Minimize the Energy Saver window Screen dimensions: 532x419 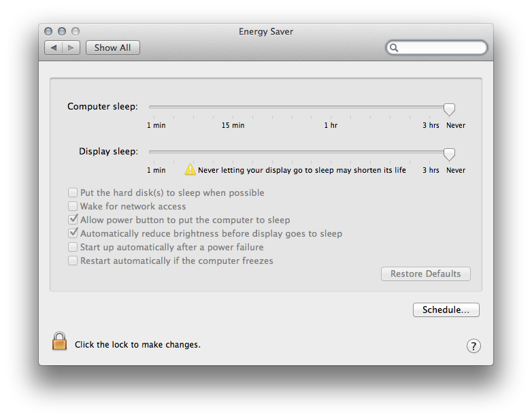tap(62, 31)
